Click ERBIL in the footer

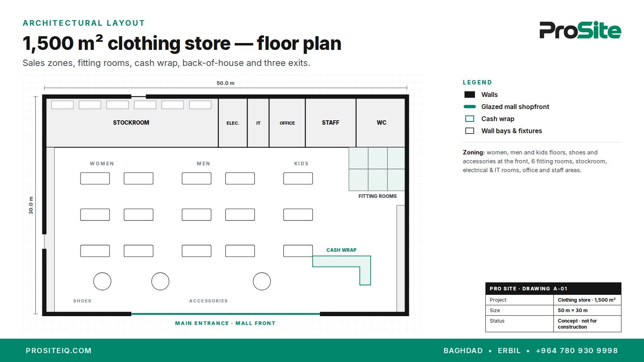tap(509, 351)
